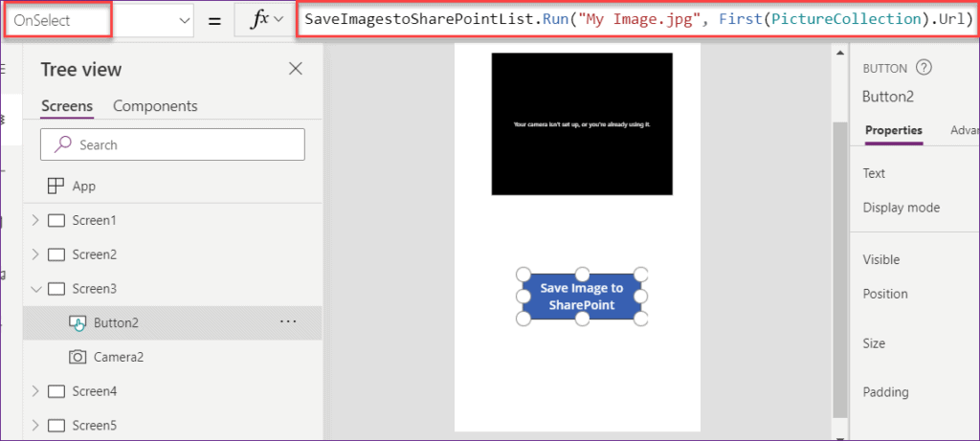Select Screen2 in Tree view
Screen dimensions: 980x441
coord(94,254)
